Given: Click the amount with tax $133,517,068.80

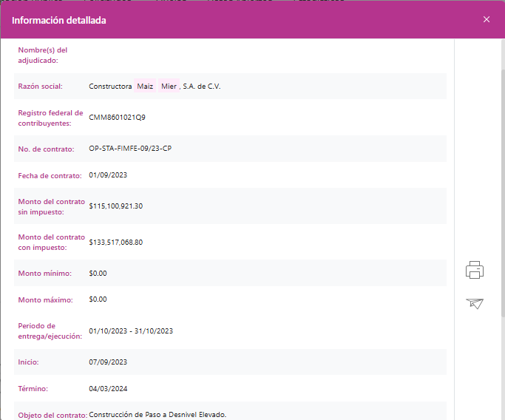Looking at the screenshot, I should click(x=115, y=242).
